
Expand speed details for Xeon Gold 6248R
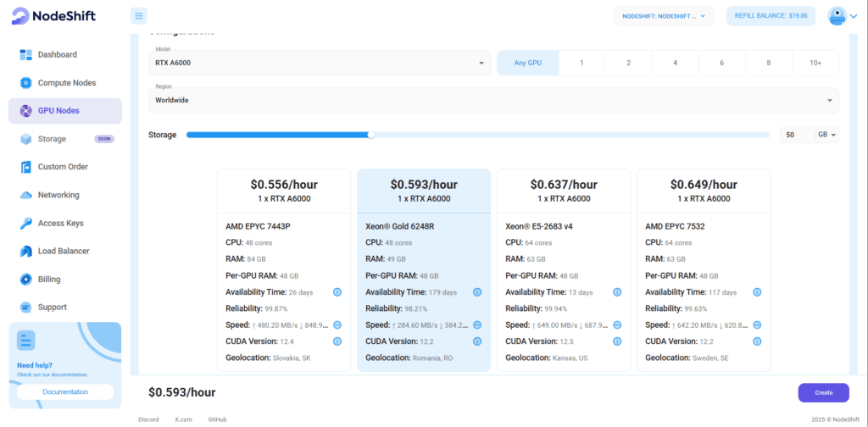[x=477, y=324]
